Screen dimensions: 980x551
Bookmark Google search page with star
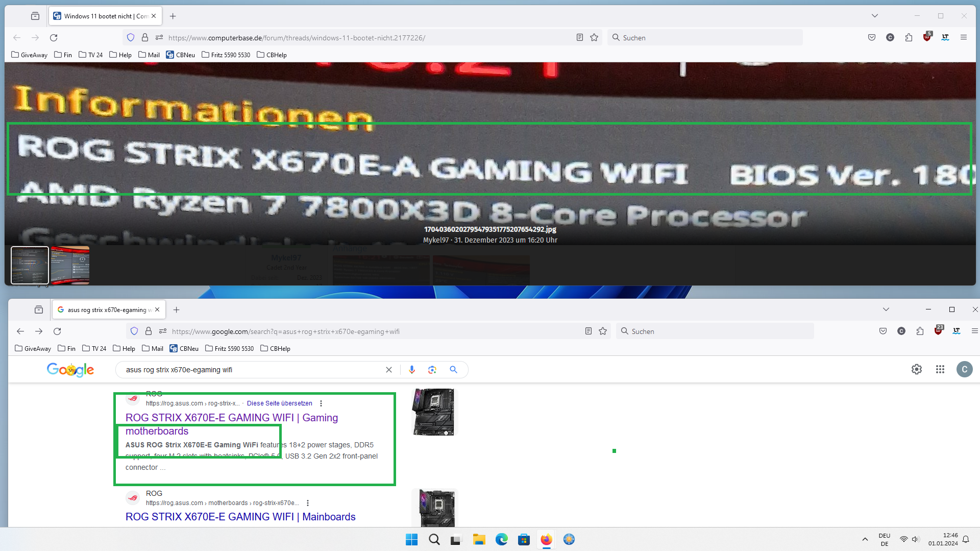pyautogui.click(x=603, y=331)
